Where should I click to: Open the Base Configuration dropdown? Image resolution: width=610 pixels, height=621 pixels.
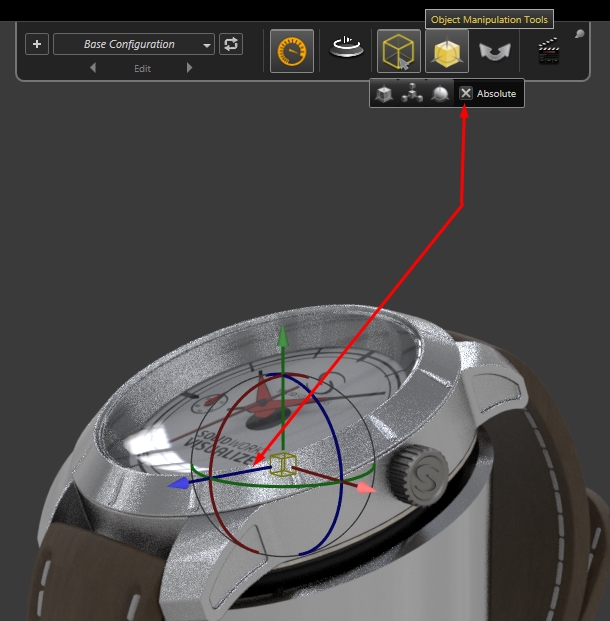pyautogui.click(x=134, y=45)
